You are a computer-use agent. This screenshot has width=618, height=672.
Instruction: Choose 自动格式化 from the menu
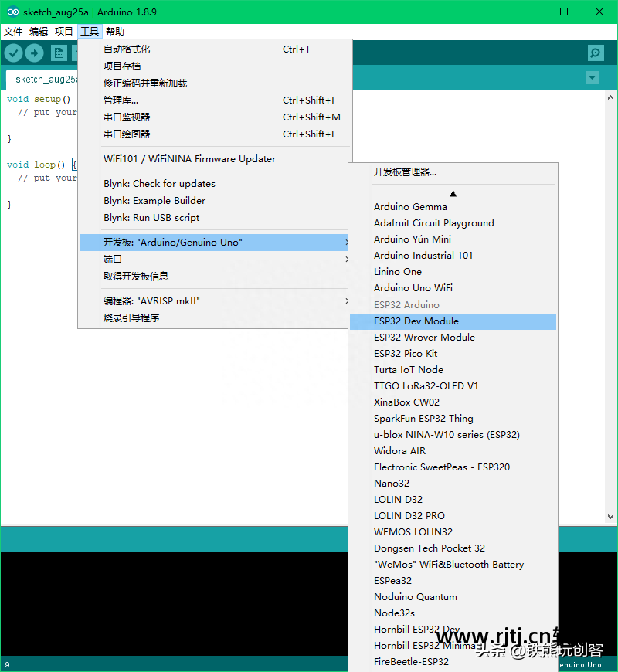(216, 49)
